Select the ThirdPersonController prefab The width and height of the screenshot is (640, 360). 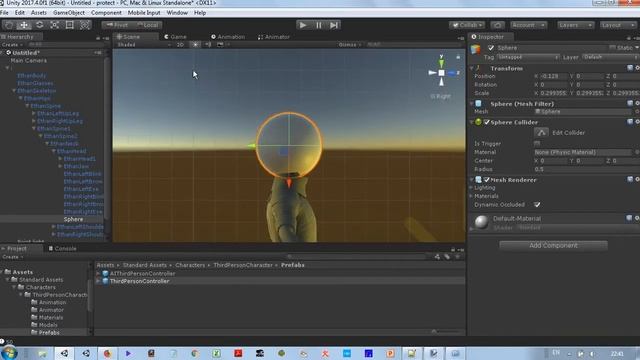[139, 281]
